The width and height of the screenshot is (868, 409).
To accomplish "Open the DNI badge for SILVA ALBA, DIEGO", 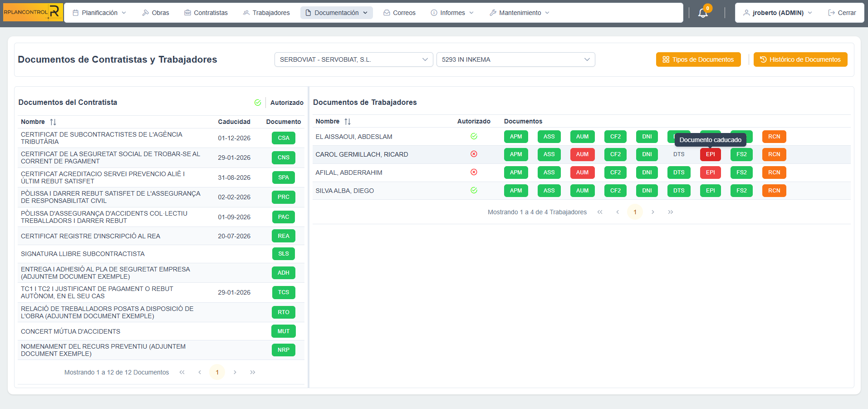I will [647, 190].
